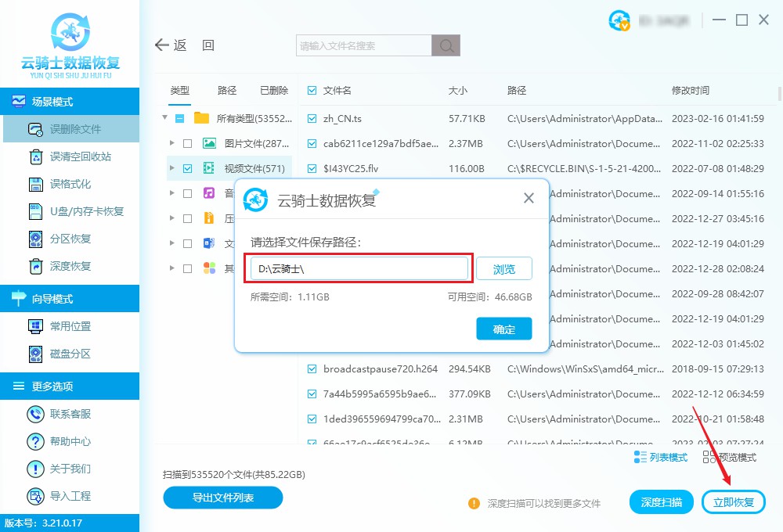Click the 联系客服 customer service icon
The height and width of the screenshot is (532, 783).
(35, 413)
